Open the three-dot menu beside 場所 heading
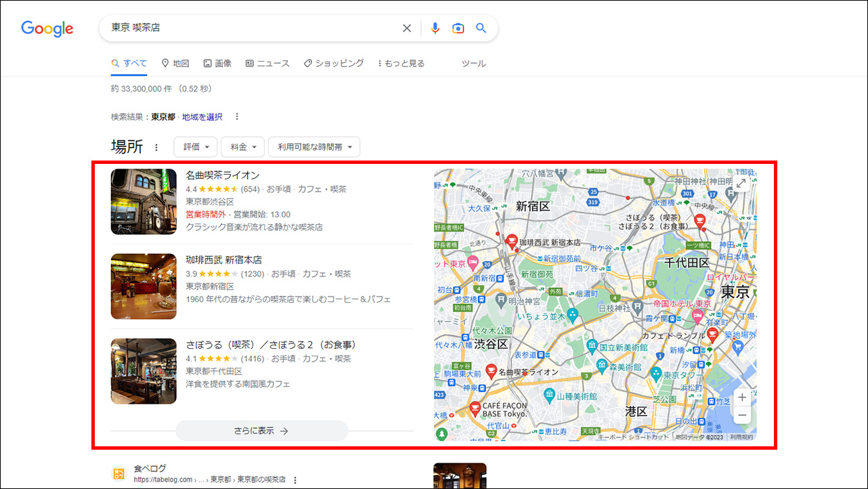Screen dimensions: 868x489 click(x=156, y=147)
